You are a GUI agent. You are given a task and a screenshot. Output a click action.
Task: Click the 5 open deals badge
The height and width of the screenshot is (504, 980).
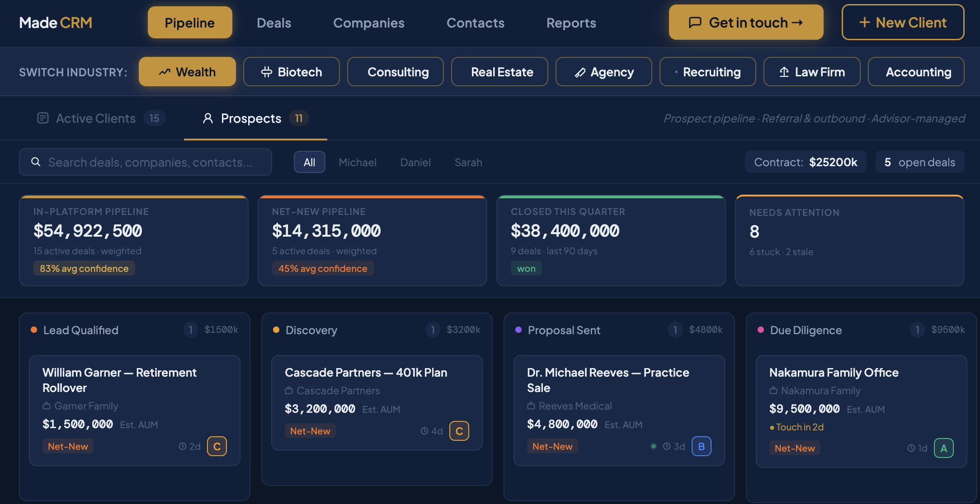coord(920,162)
